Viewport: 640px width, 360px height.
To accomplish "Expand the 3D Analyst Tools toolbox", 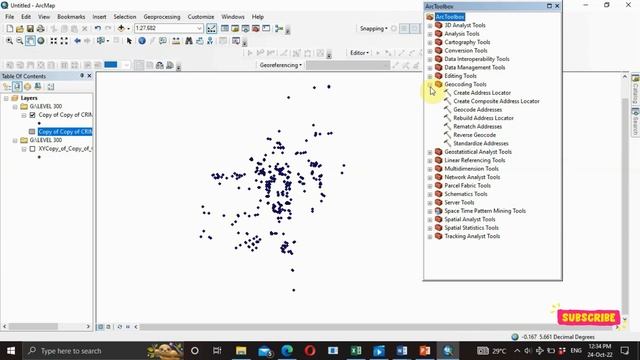I will tap(430, 26).
